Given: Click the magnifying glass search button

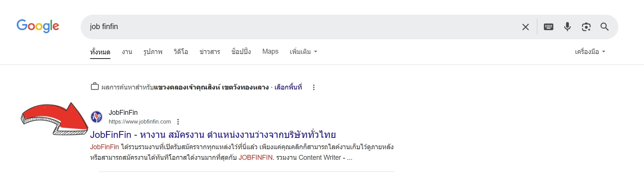Looking at the screenshot, I should pos(604,27).
